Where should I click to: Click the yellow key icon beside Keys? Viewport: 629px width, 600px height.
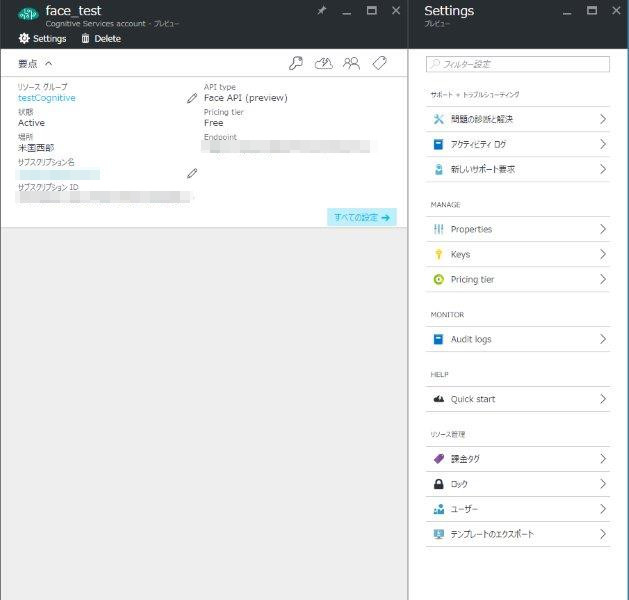[x=438, y=254]
